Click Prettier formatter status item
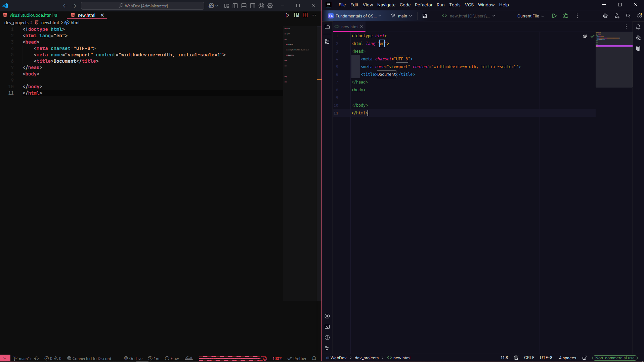This screenshot has height=362, width=644. [297, 358]
